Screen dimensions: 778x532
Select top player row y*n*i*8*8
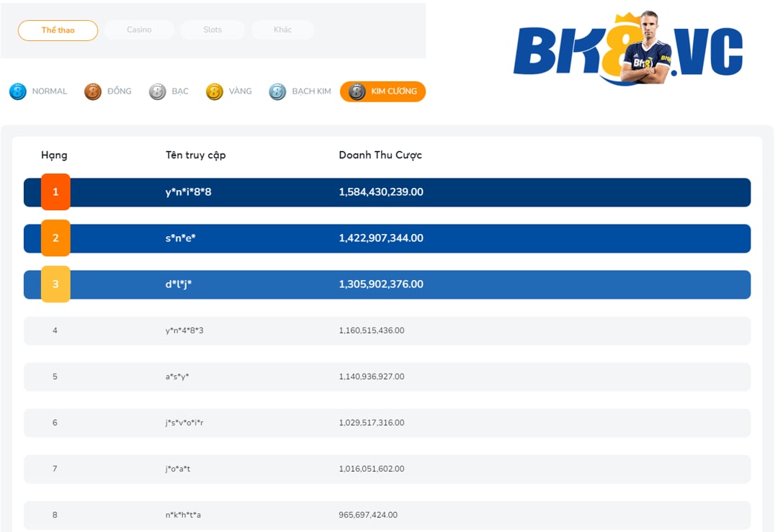coord(389,192)
